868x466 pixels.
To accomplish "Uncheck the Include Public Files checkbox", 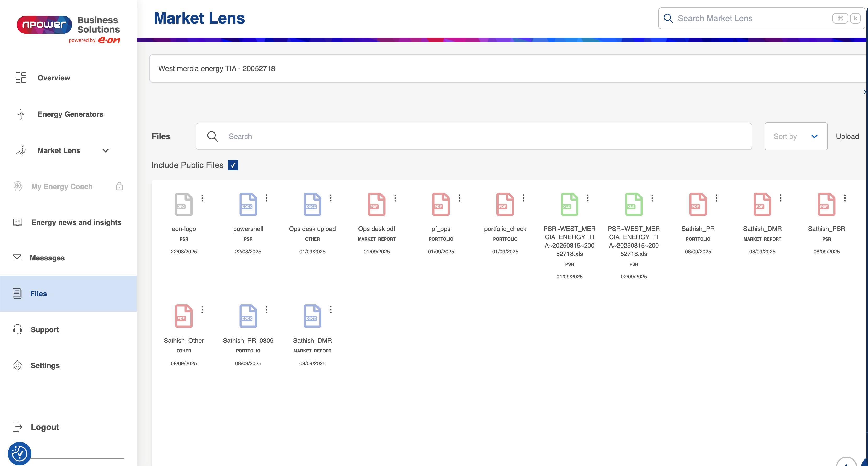I will [x=233, y=165].
